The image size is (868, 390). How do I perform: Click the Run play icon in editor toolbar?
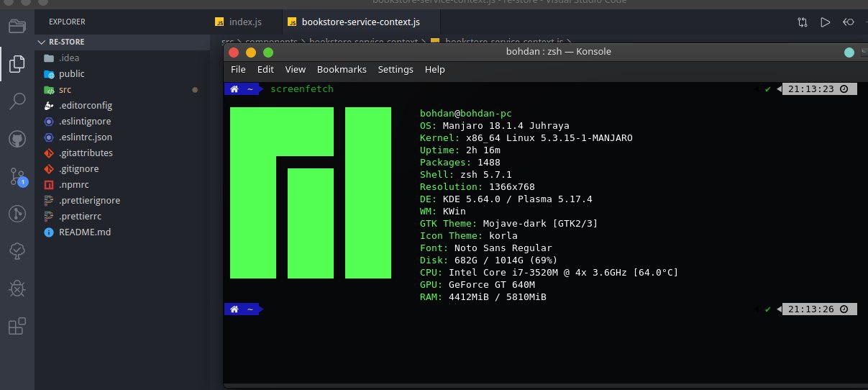tap(826, 22)
